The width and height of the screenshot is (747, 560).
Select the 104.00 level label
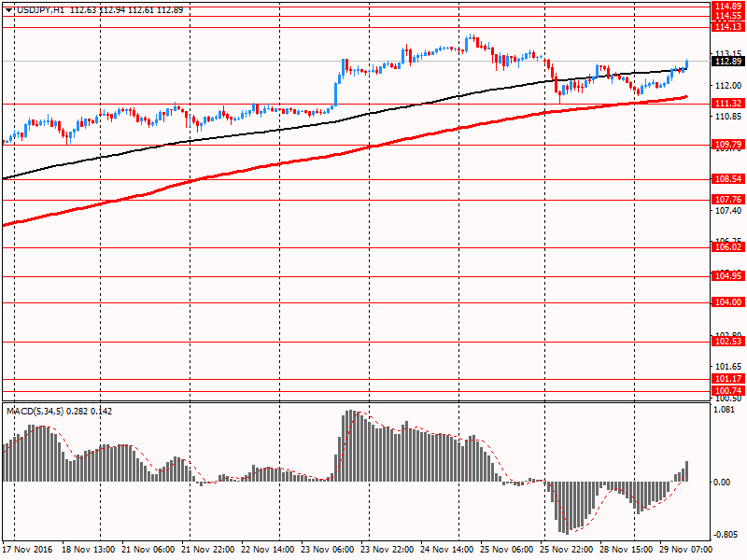click(x=728, y=302)
